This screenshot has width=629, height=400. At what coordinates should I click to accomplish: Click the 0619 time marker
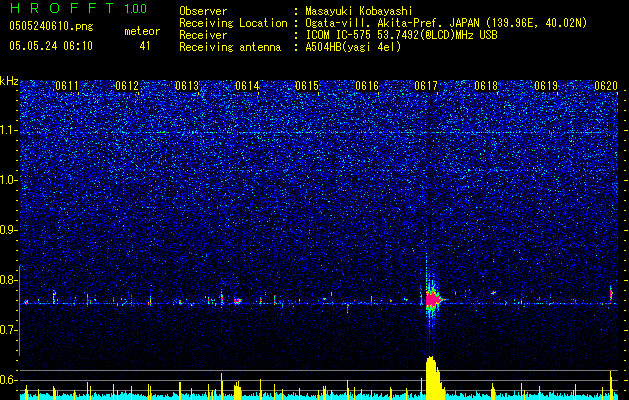click(x=546, y=86)
